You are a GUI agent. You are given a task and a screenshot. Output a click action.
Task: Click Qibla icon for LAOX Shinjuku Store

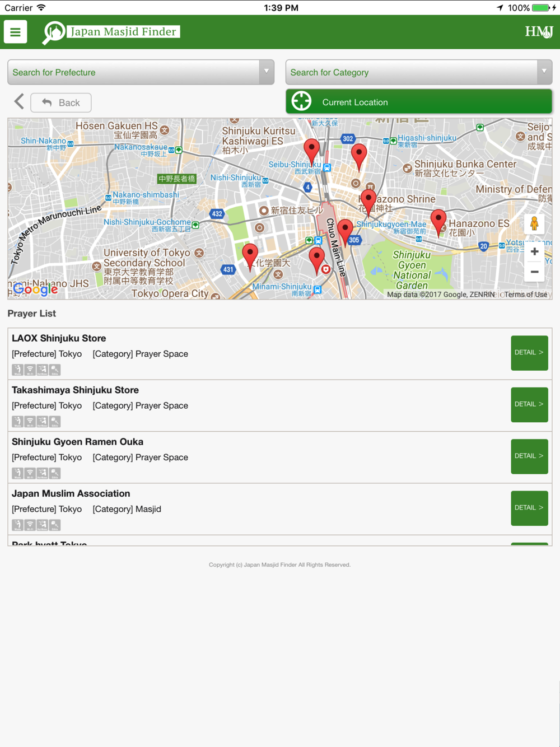coord(55,370)
